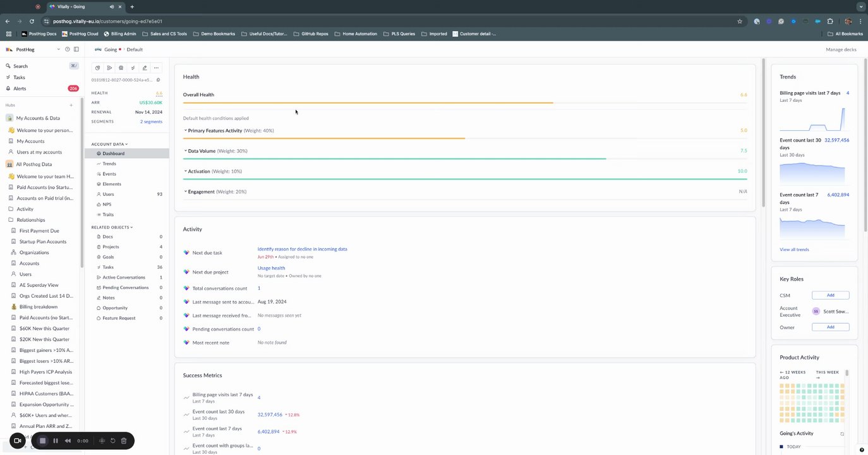Screen dimensions: 868x455
Task: Open the tasks checkmark icon in account toolbar
Action: click(x=133, y=68)
